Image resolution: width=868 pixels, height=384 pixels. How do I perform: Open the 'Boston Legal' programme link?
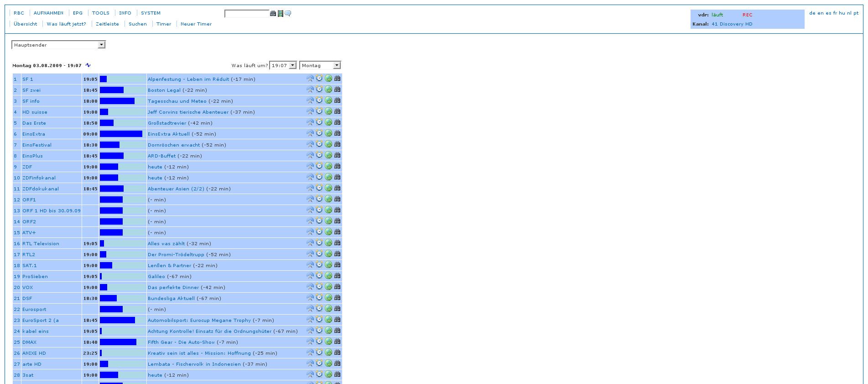(164, 90)
